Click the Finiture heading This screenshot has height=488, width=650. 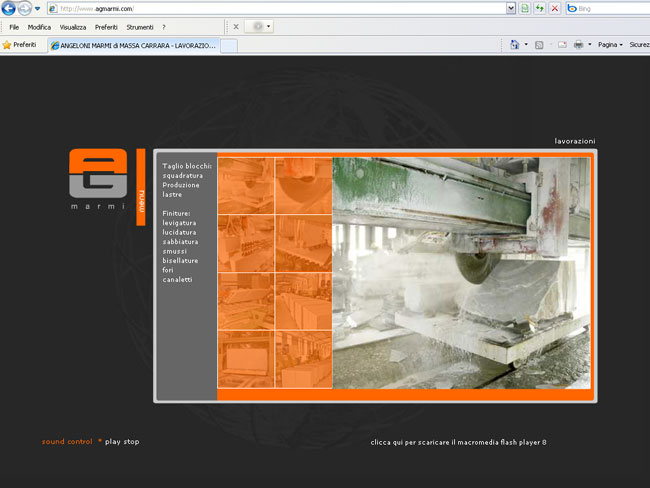(x=176, y=214)
